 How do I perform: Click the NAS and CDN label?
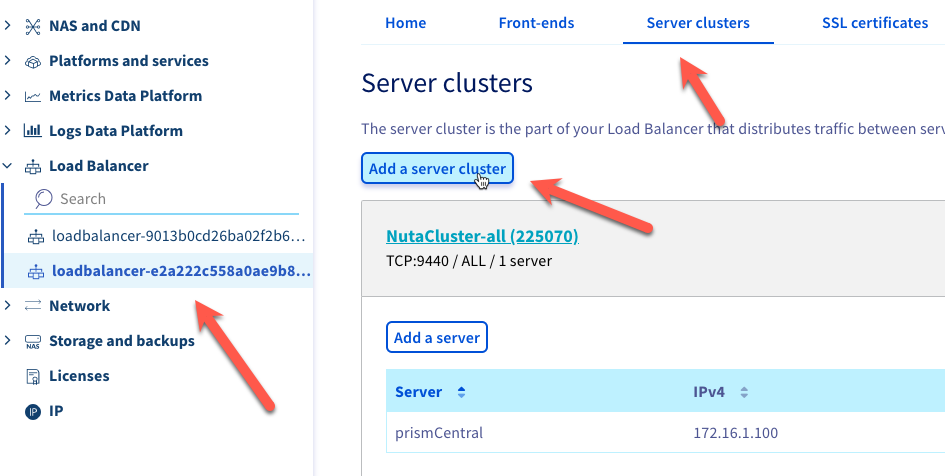tap(95, 26)
